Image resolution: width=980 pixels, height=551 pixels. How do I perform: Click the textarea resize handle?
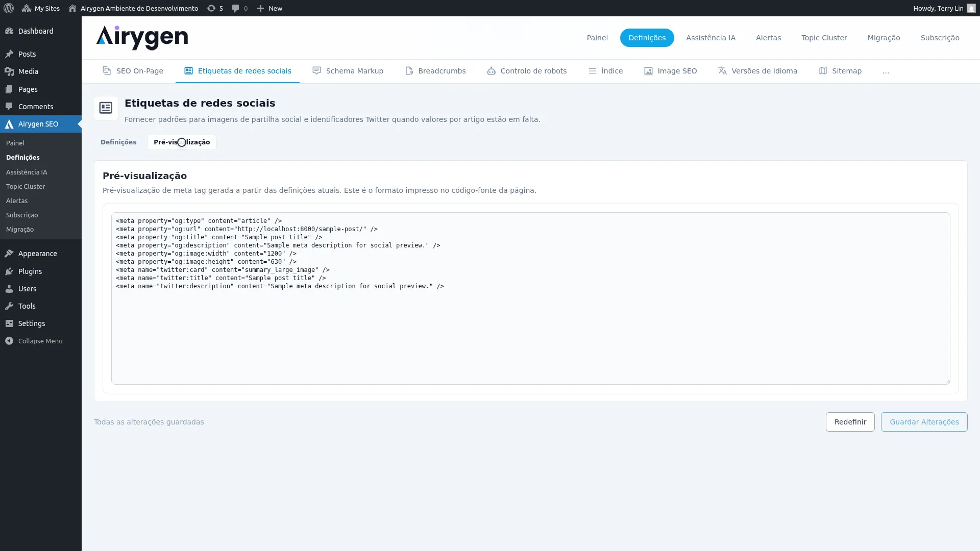click(x=947, y=381)
